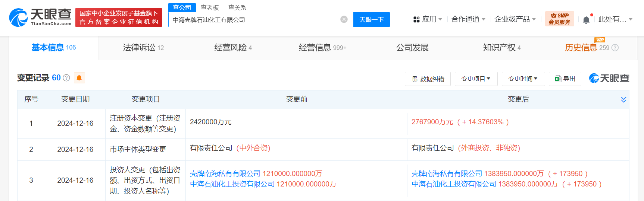The image size is (644, 201).
Task: Switch to the 历史信息 tab
Action: [587, 48]
